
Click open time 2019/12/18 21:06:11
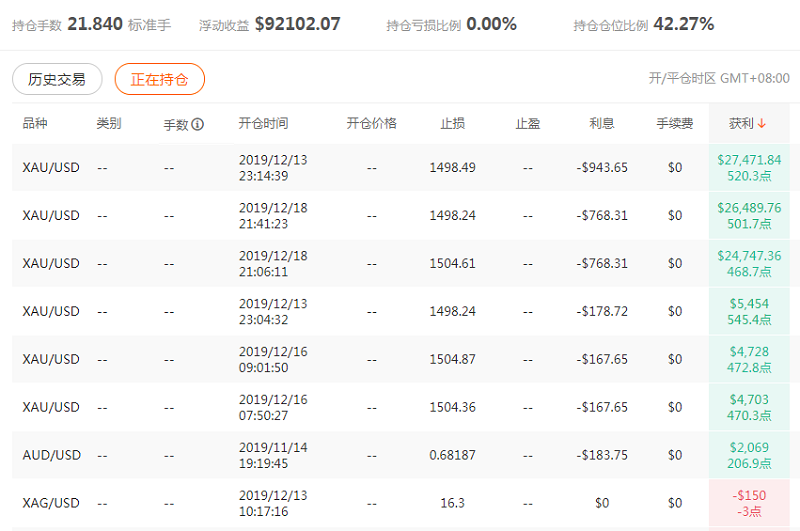pyautogui.click(x=273, y=264)
